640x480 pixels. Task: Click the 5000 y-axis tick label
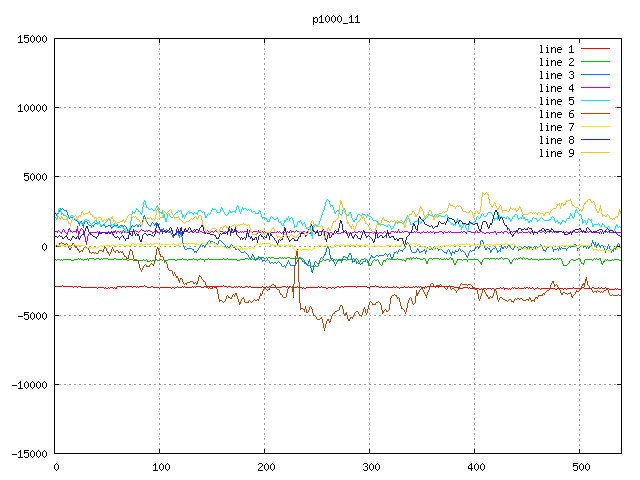click(35, 177)
